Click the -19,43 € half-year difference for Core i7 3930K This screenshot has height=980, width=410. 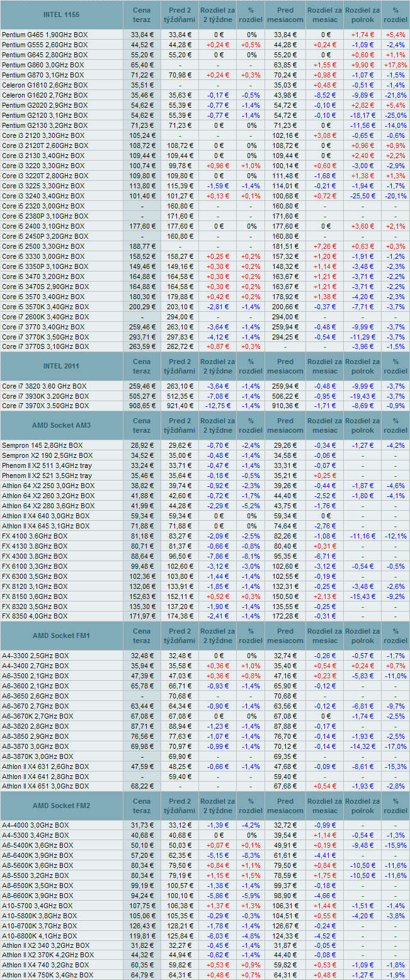363,396
